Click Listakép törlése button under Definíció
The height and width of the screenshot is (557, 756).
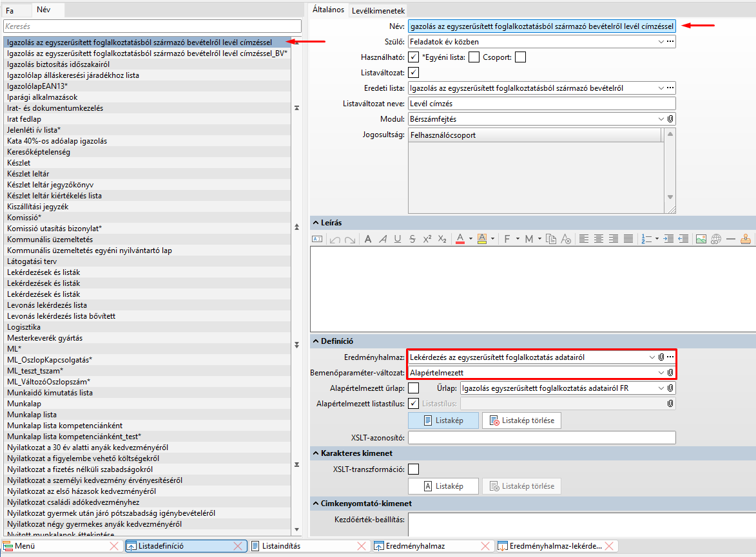[521, 420]
